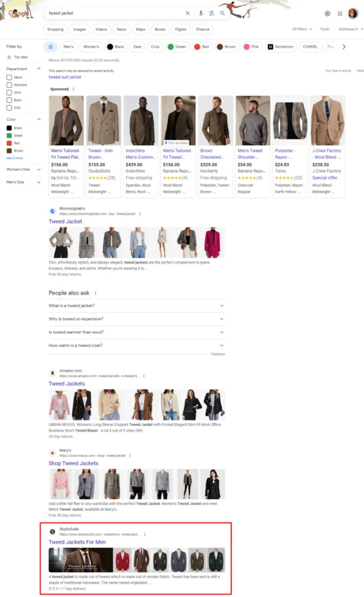Check the Men's department checkbox
Image resolution: width=364 pixels, height=597 pixels.
click(9, 78)
